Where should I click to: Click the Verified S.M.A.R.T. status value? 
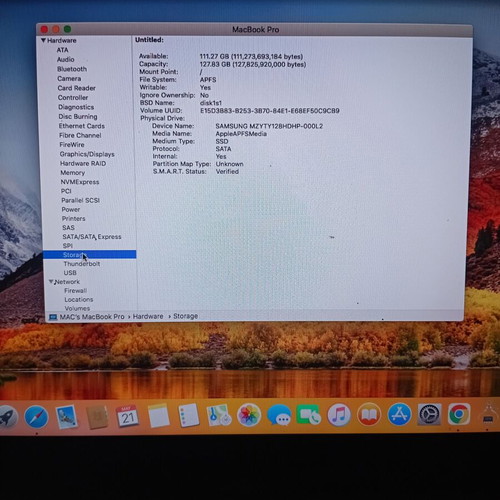227,172
